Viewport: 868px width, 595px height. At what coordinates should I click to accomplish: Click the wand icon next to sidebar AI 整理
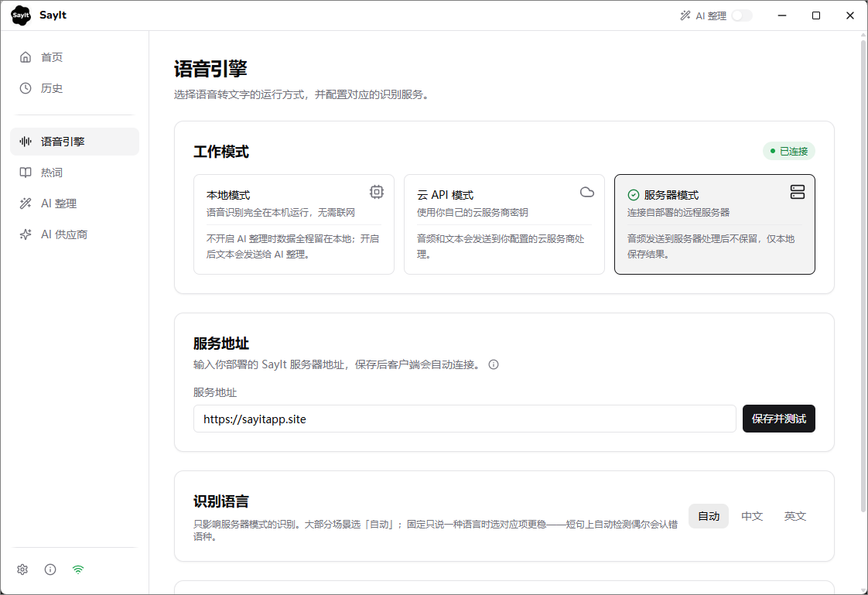(26, 203)
